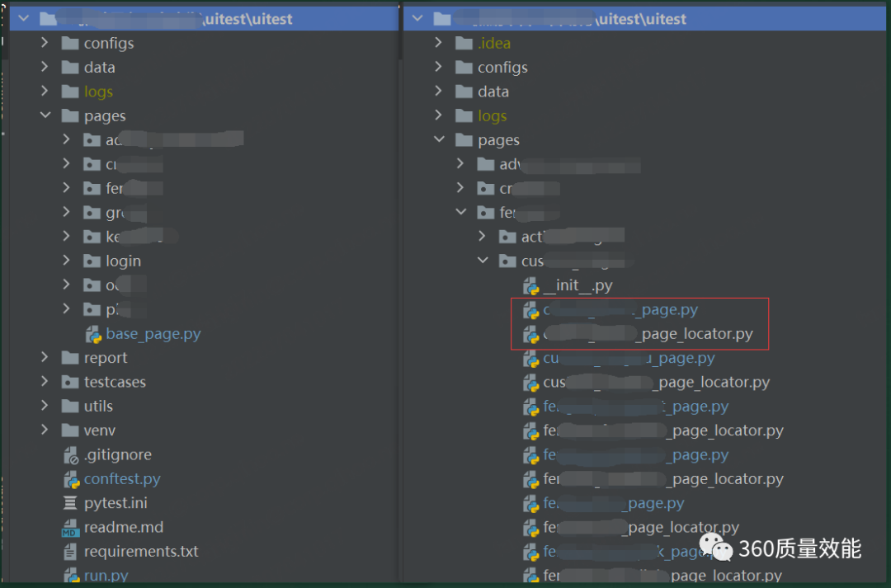Expand configs folder in right project tree
Viewport: 891px width, 588px height.
click(x=438, y=67)
